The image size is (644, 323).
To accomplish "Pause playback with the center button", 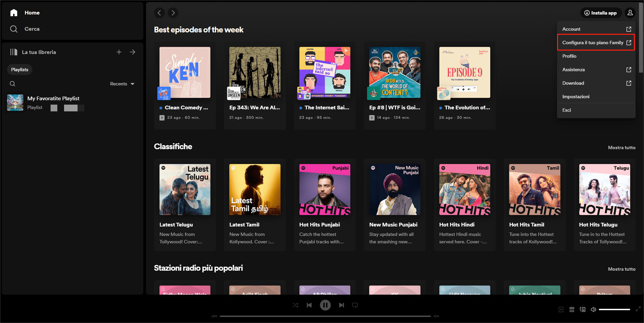I will tap(325, 305).
